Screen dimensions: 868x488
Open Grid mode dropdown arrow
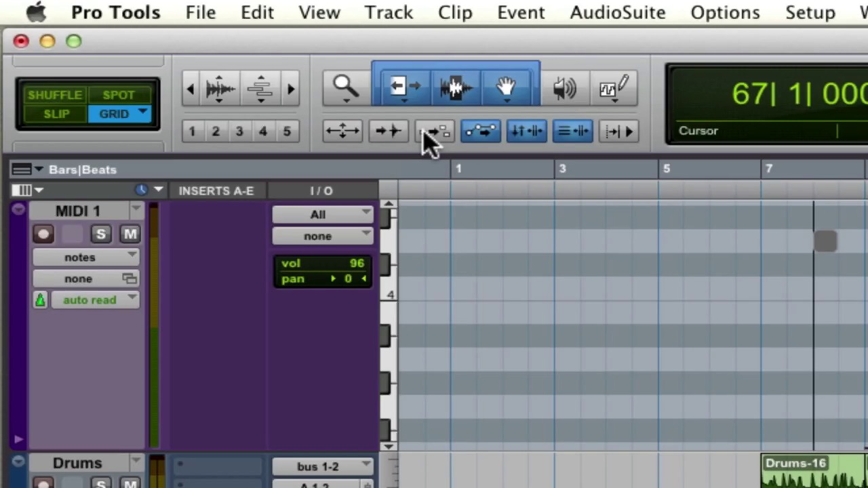tap(143, 113)
